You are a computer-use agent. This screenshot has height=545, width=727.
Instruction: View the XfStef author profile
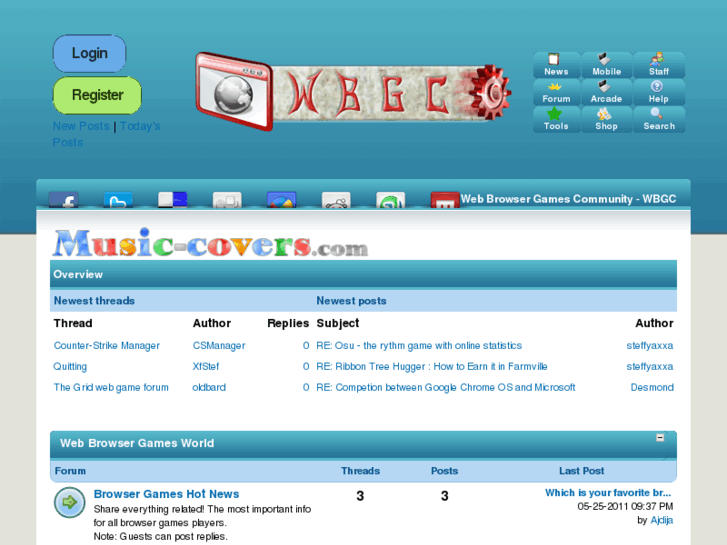click(206, 366)
